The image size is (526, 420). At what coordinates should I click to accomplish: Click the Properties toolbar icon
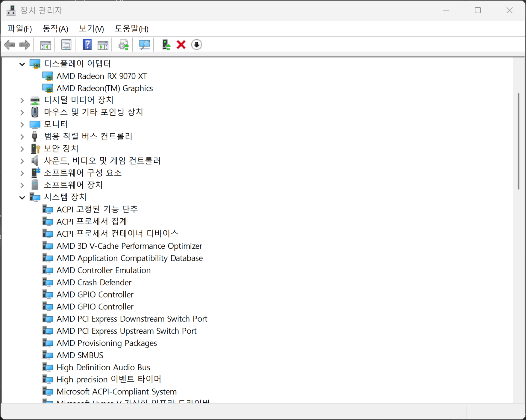(66, 44)
